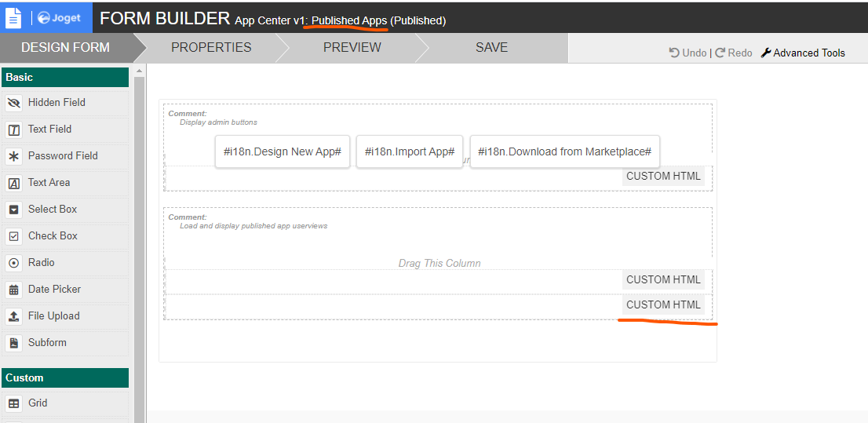Click the Undo link
The width and height of the screenshot is (868, 423).
click(687, 53)
